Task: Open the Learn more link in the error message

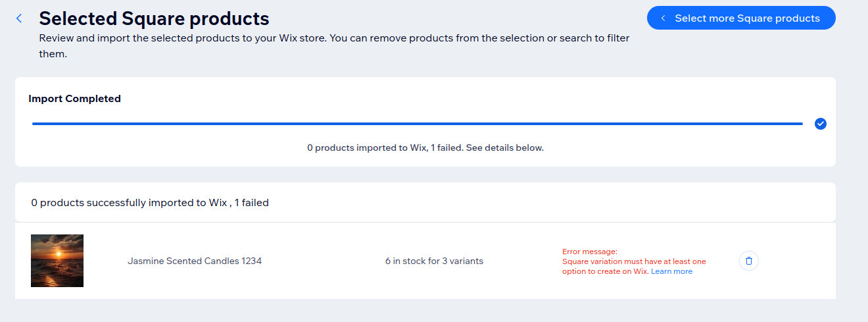Action: (671, 271)
